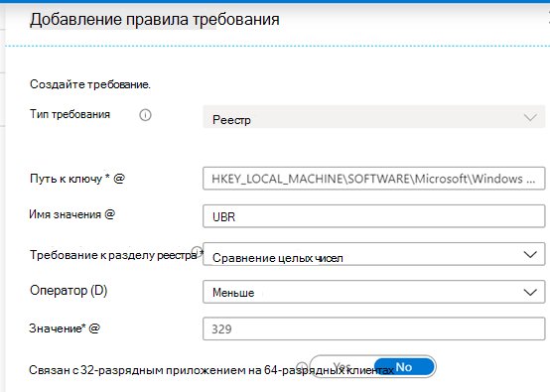Expand the Оператор dropdown showing Меньше
The width and height of the screenshot is (550, 392).
[373, 292]
